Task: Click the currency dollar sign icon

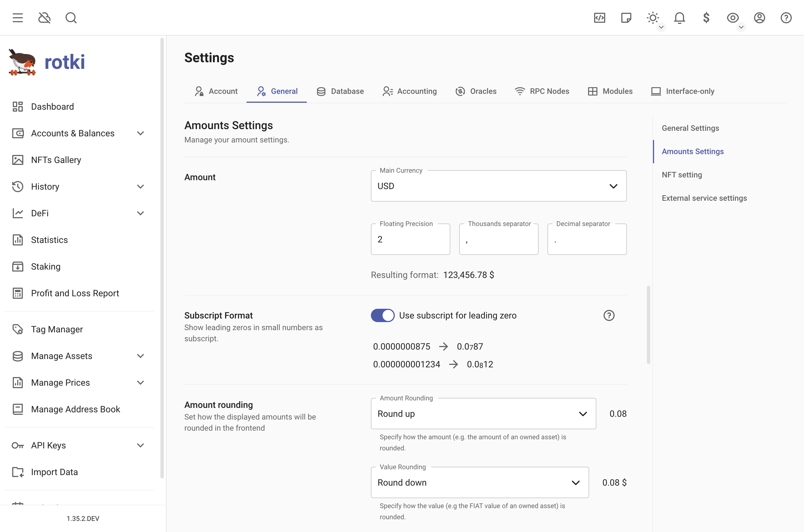Action: pyautogui.click(x=706, y=18)
